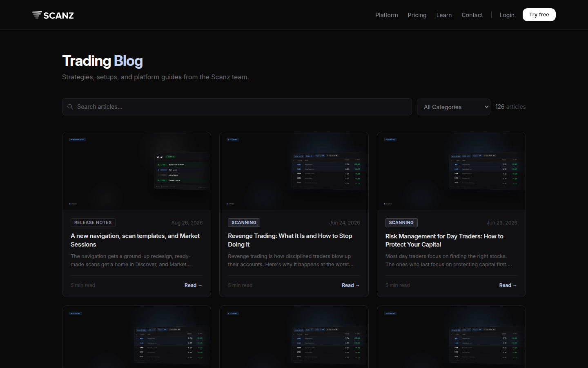Click the magnifier icon in search bar
The width and height of the screenshot is (588, 368).
70,107
